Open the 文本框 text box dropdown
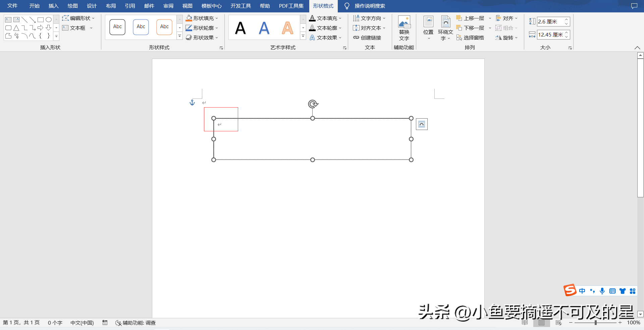The image size is (644, 330). [x=91, y=28]
